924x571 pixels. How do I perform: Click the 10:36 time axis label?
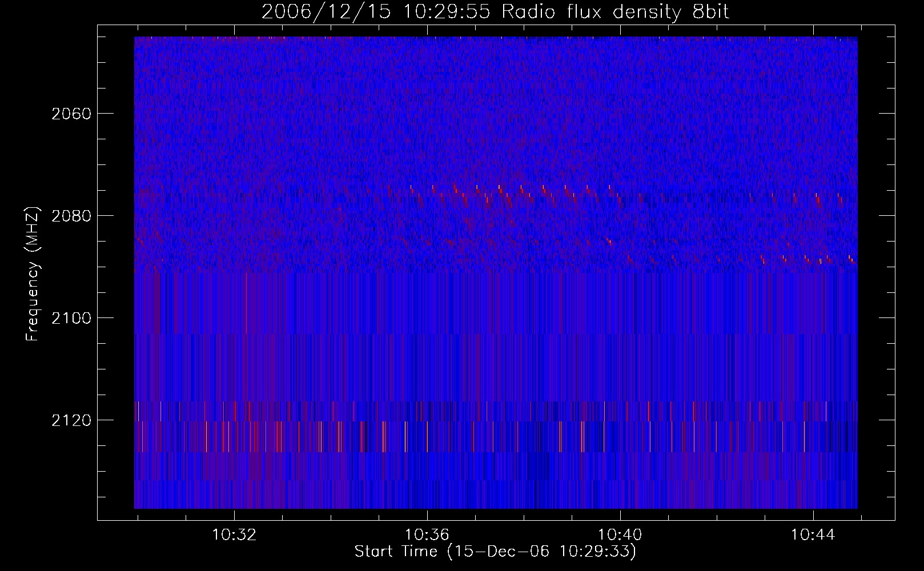(x=427, y=535)
